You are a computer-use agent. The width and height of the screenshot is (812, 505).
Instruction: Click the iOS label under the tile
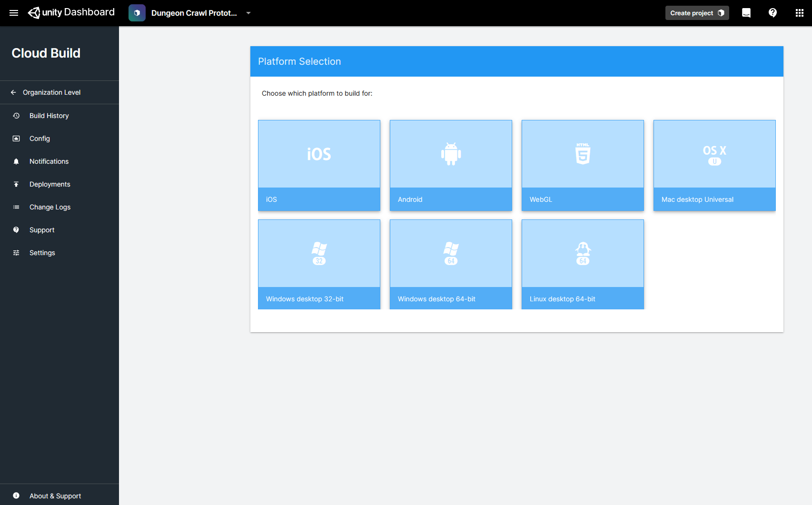pyautogui.click(x=271, y=199)
